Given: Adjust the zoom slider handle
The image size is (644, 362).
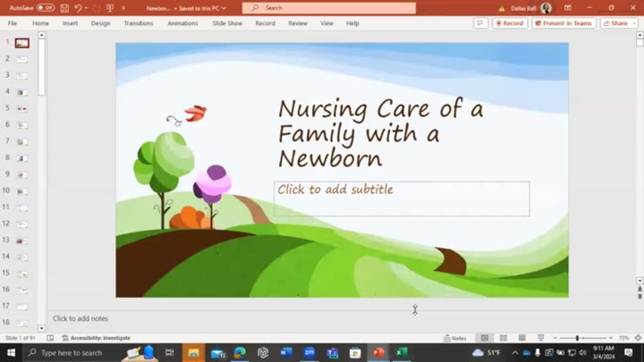Looking at the screenshot, I should tap(577, 338).
